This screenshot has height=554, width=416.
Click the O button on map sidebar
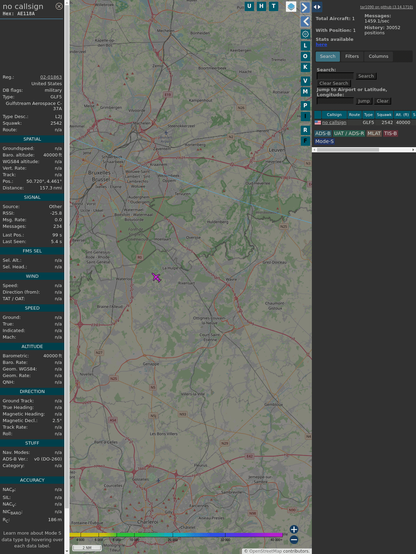pos(305,56)
